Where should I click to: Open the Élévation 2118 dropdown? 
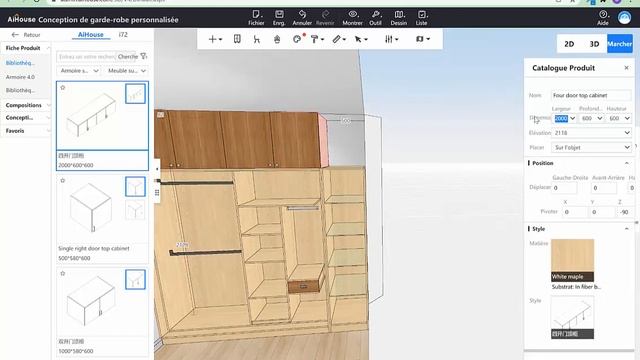coord(591,133)
